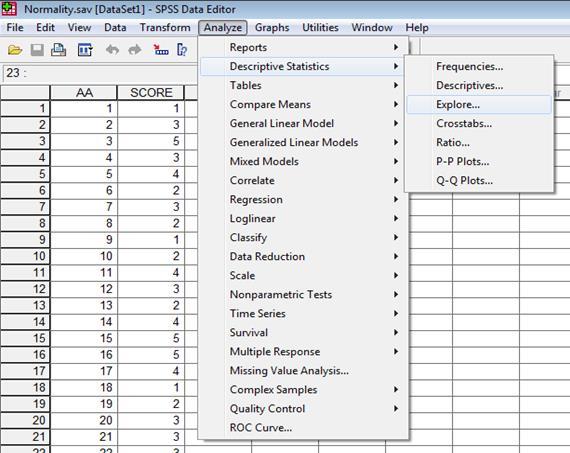Open the File menu
570x453 pixels.
15,27
